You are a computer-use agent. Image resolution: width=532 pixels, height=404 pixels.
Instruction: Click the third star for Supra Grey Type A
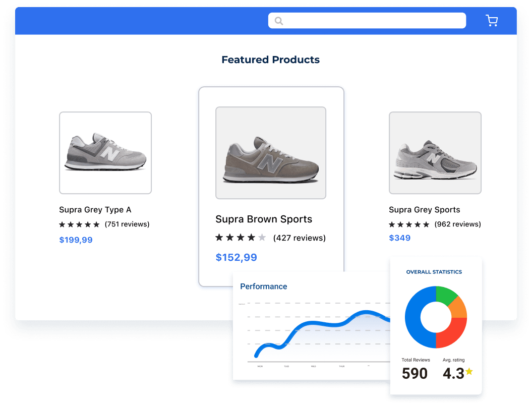tap(79, 224)
